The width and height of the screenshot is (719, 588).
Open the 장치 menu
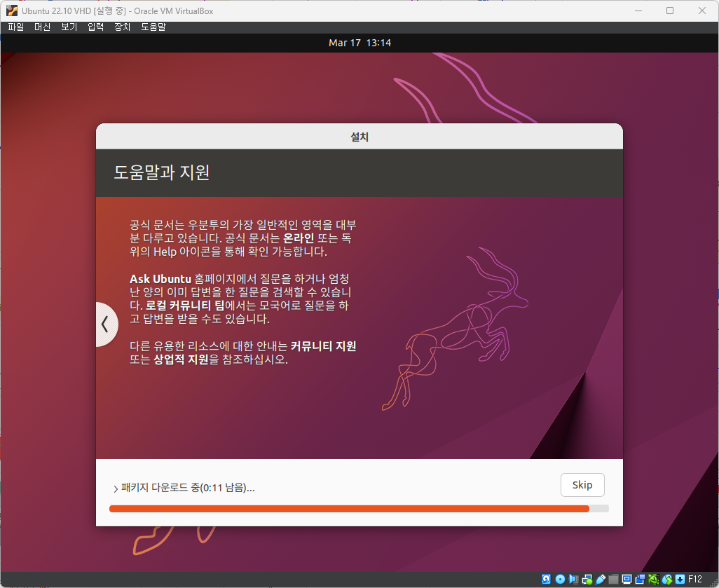tap(122, 27)
